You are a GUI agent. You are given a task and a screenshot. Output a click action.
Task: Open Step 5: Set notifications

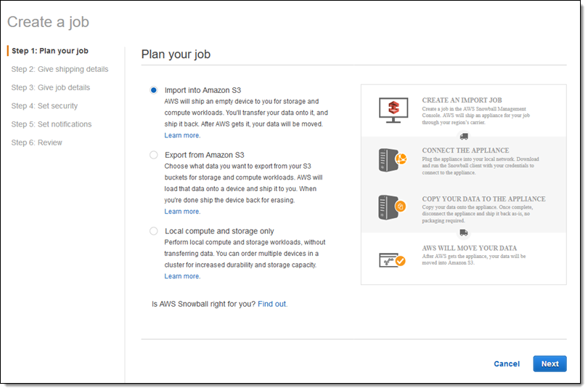click(52, 124)
